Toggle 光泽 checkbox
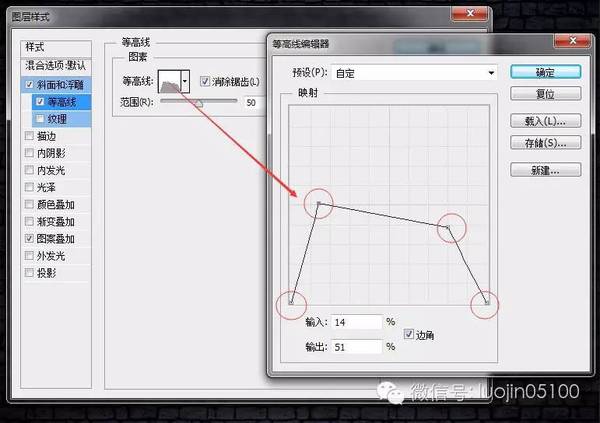600x423 pixels. point(29,187)
